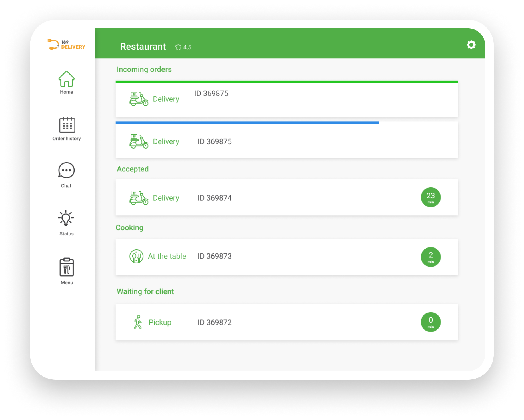This screenshot has height=420, width=524.
Task: Open Status lightbulb icon
Action: [x=66, y=218]
